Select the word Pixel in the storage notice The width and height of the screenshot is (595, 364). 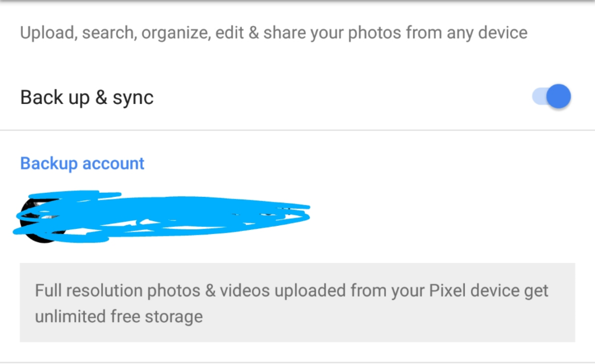click(447, 291)
